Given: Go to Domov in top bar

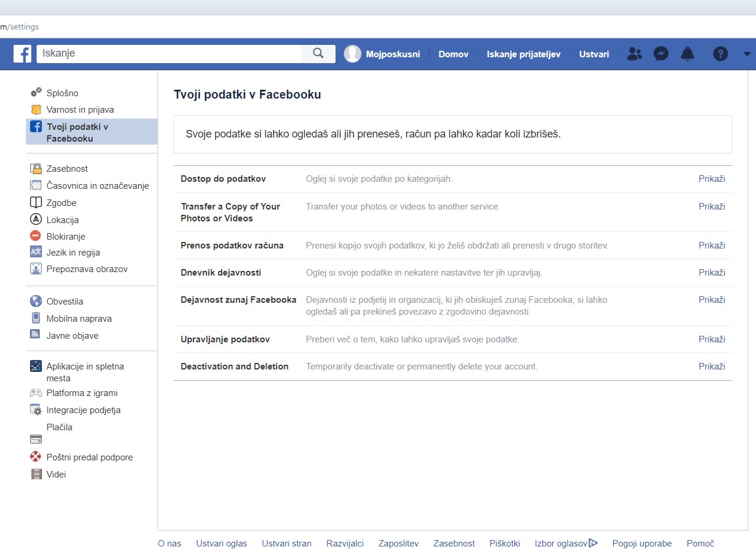Looking at the screenshot, I should click(x=453, y=54).
